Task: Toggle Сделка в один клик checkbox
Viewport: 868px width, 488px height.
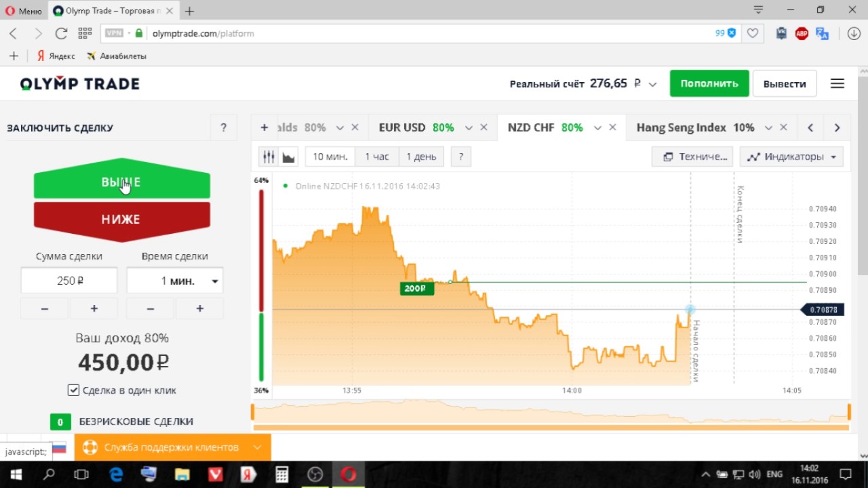Action: (x=74, y=390)
